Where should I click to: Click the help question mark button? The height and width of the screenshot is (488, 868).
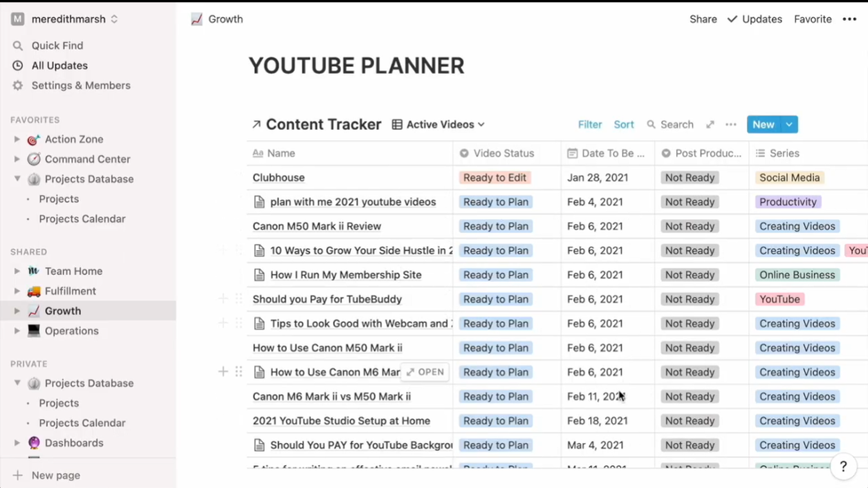843,467
